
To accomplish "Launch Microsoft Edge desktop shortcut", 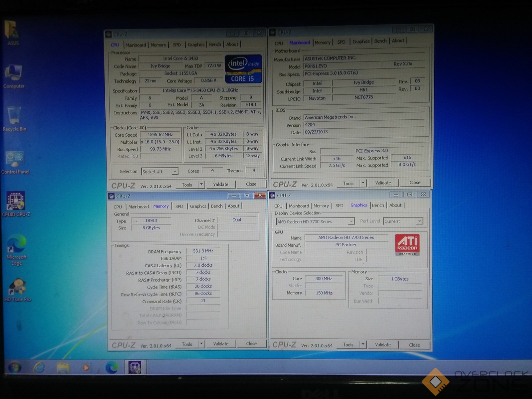I will [16, 250].
